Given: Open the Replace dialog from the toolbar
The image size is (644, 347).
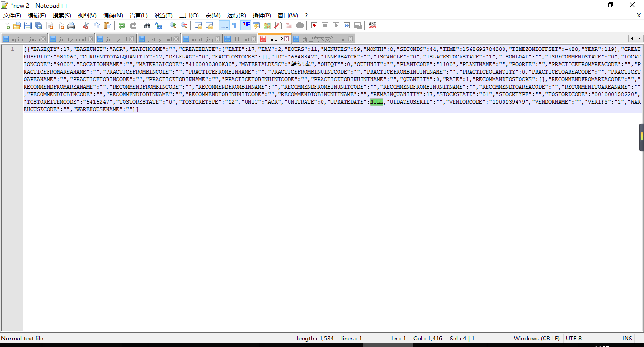Looking at the screenshot, I should pyautogui.click(x=158, y=25).
